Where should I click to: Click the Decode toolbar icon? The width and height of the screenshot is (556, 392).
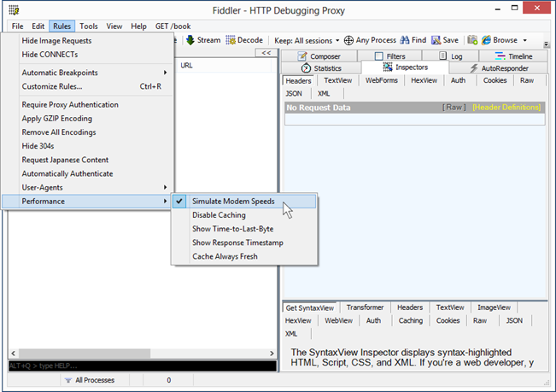click(231, 40)
